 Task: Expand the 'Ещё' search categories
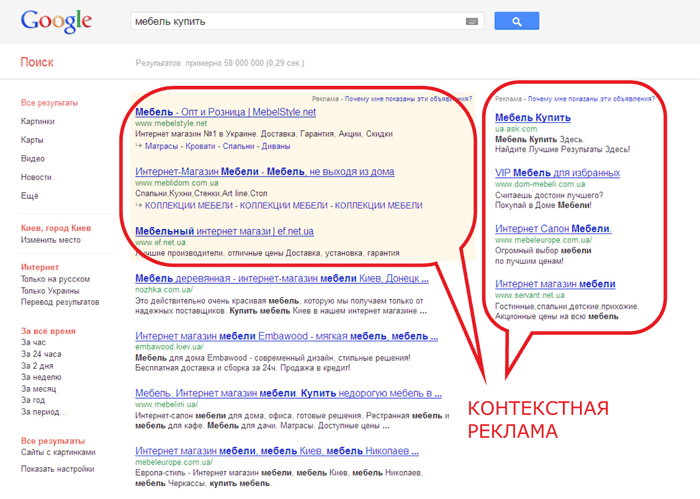coord(29,196)
